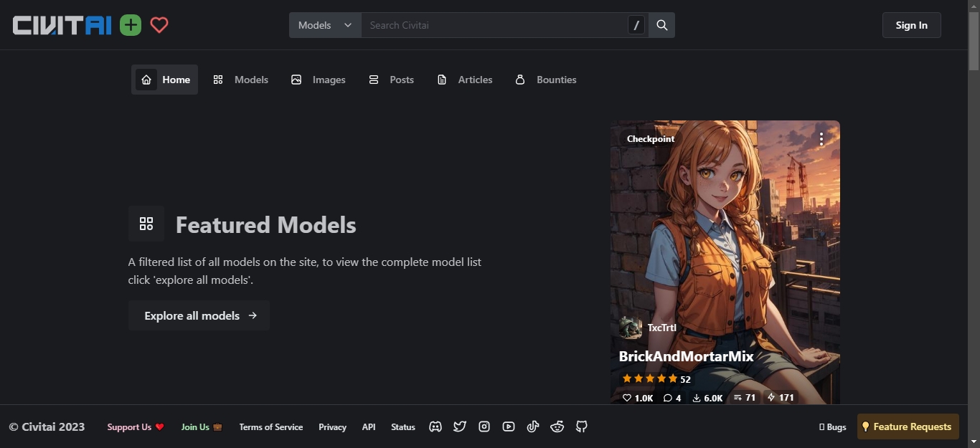Click the scrollbar down arrow

coord(974,442)
